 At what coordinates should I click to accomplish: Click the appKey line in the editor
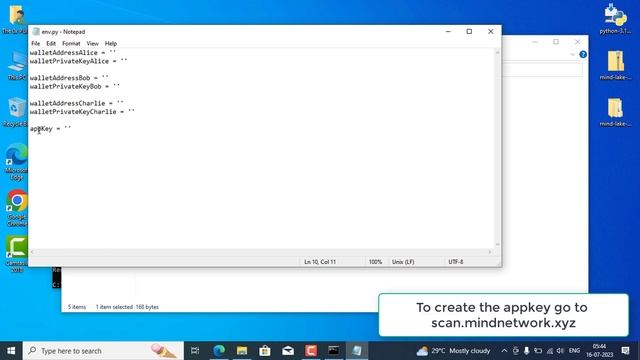click(50, 129)
